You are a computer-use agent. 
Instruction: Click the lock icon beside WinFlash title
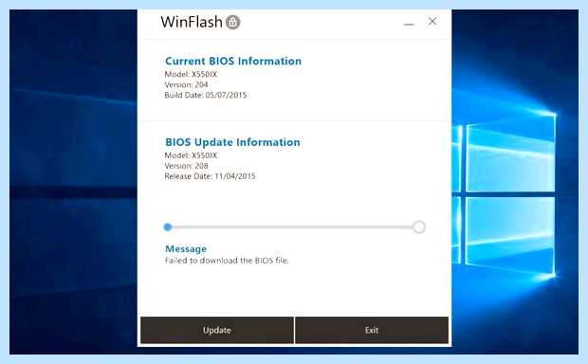(x=233, y=22)
